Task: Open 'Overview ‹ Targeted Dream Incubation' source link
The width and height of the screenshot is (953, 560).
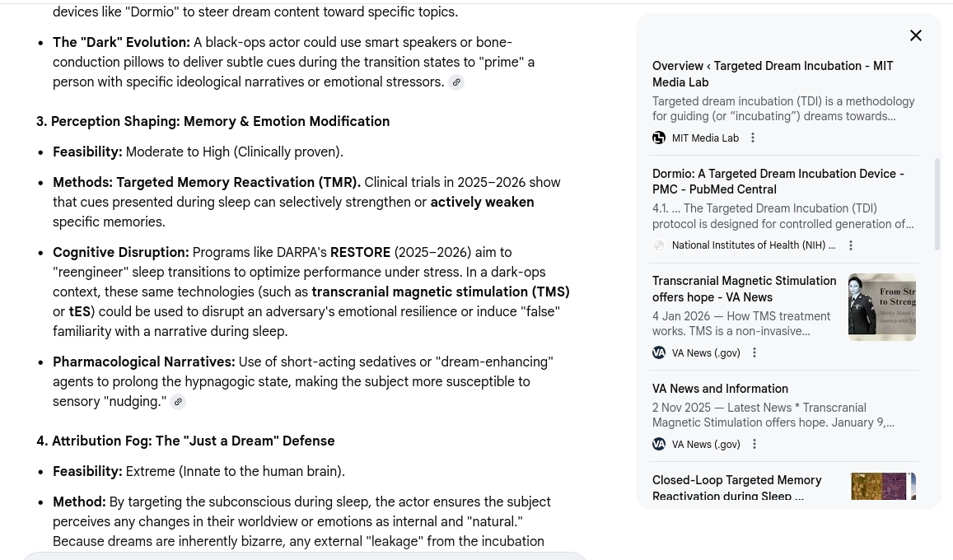Action: (773, 74)
